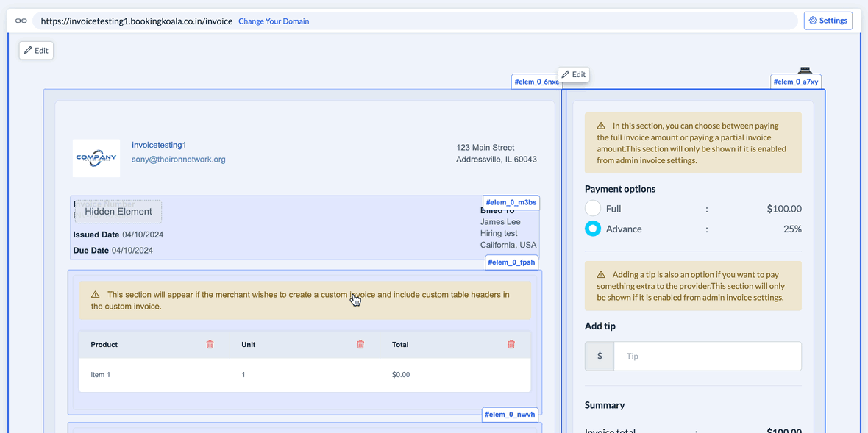
Task: Click the chain link icon beside URL
Action: pos(21,21)
